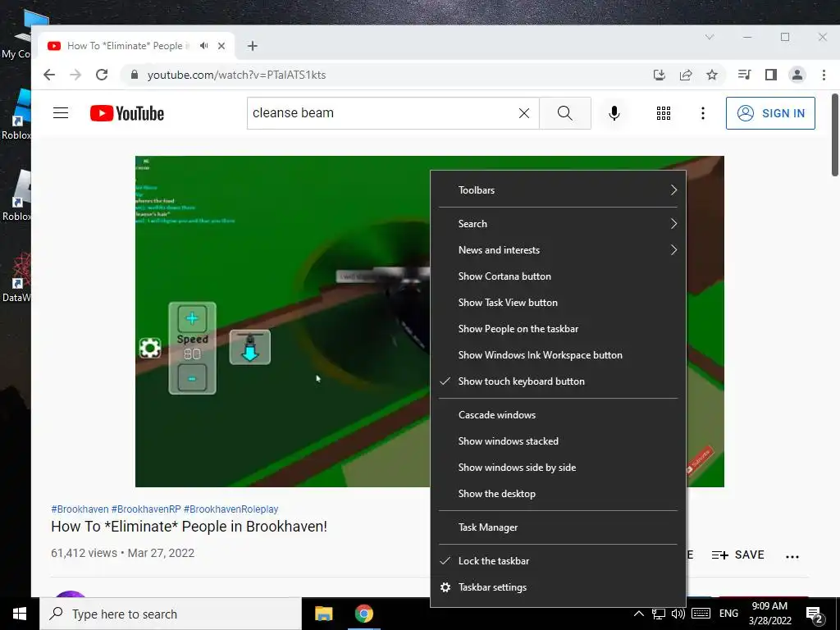Viewport: 840px width, 630px height.
Task: Expand News and interests submenu
Action: [x=558, y=250]
